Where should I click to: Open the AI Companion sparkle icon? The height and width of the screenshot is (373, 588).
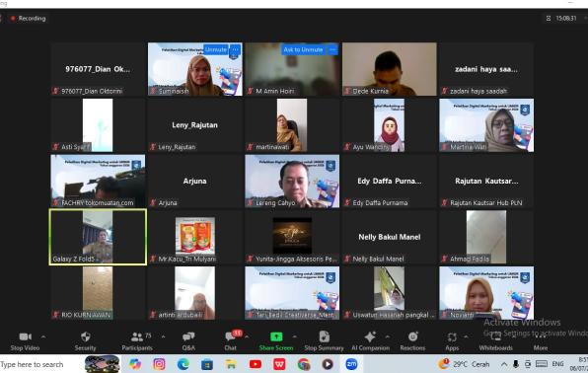[x=370, y=336]
